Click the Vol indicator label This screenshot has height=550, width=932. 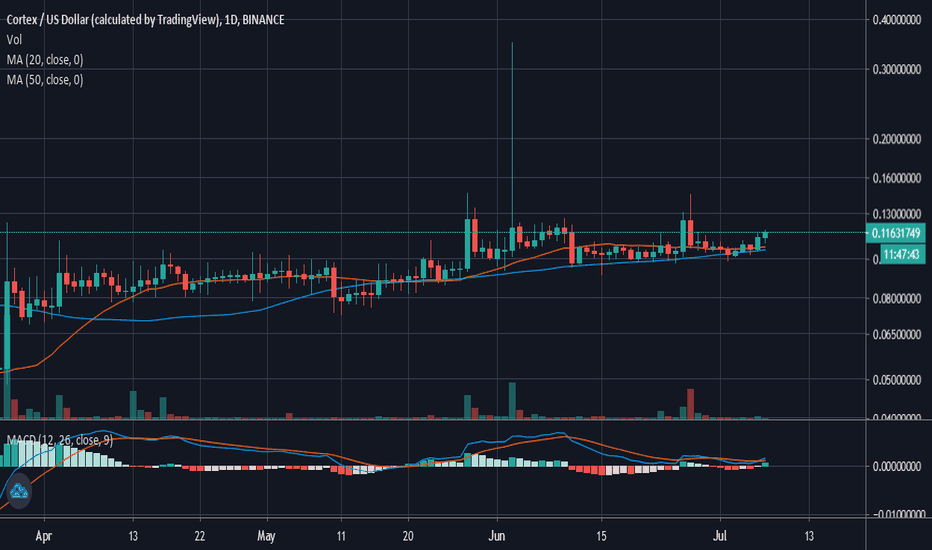(x=14, y=40)
